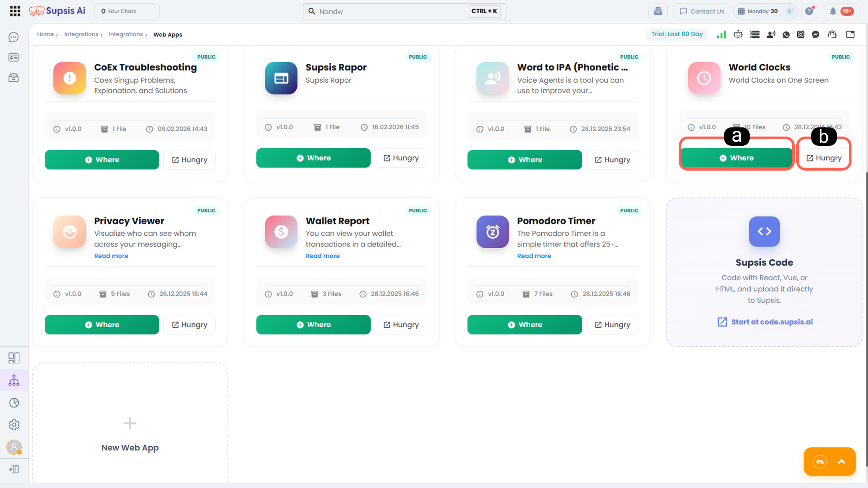Image resolution: width=868 pixels, height=488 pixels.
Task: Click the Supsis Code brackets icon
Action: click(x=764, y=231)
